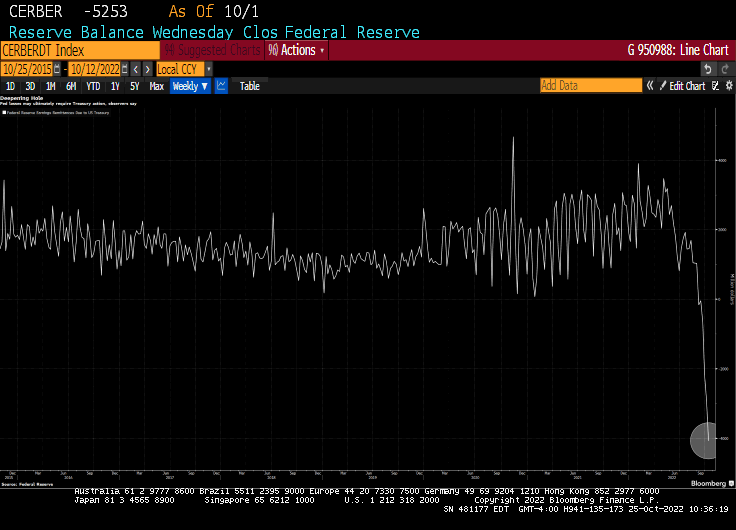Click the Add Data input field

(x=590, y=86)
